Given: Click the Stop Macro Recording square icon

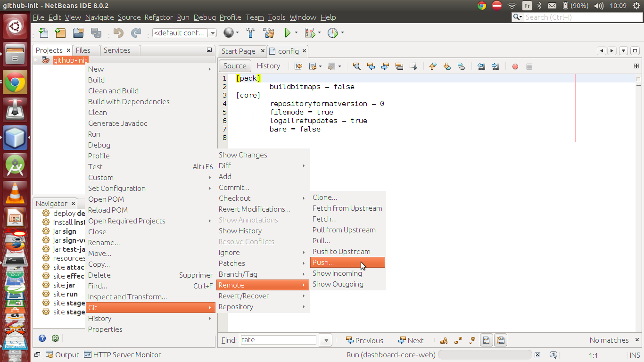Looking at the screenshot, I should pos(529,66).
